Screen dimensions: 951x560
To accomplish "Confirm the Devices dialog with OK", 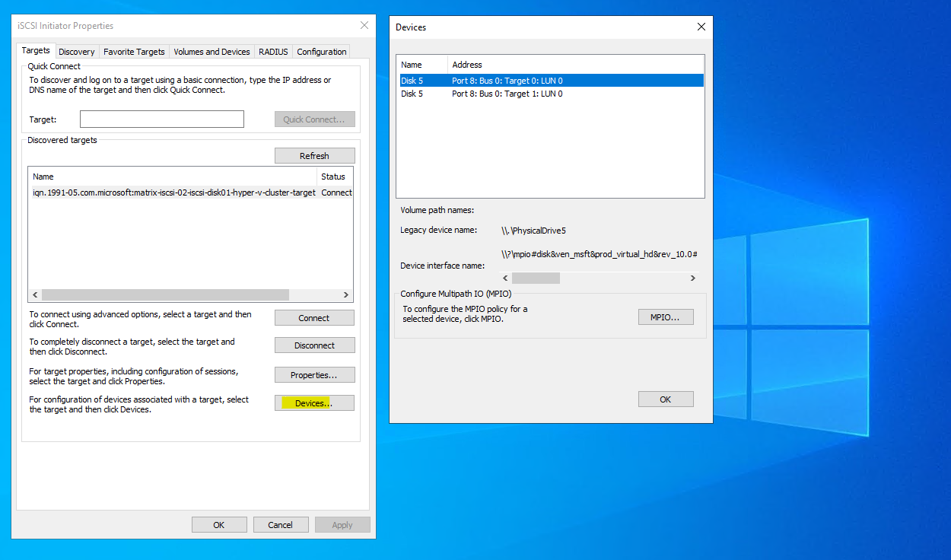I will (666, 399).
